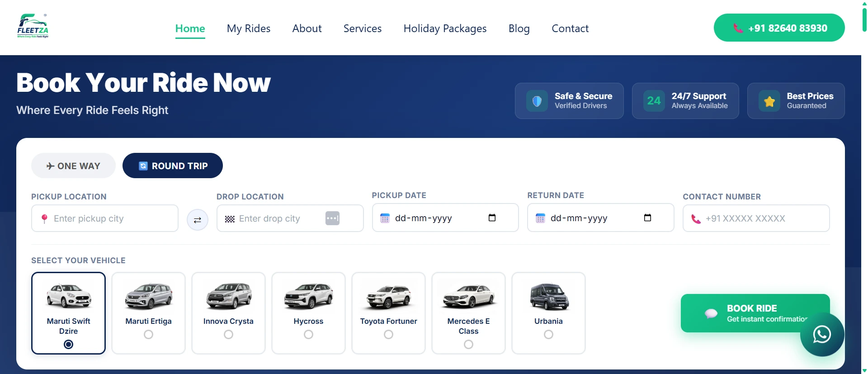The image size is (868, 374).
Task: Click the Enter pickup city field
Action: [x=105, y=218]
